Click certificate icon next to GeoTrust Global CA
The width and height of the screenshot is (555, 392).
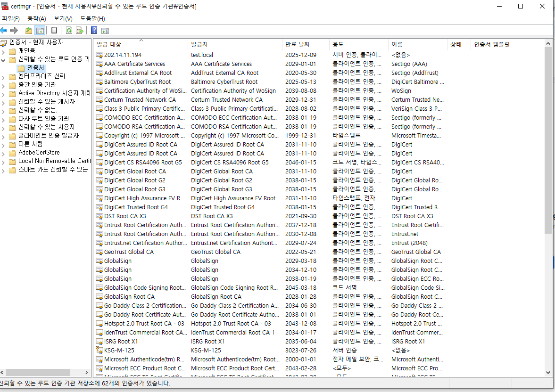click(x=99, y=252)
